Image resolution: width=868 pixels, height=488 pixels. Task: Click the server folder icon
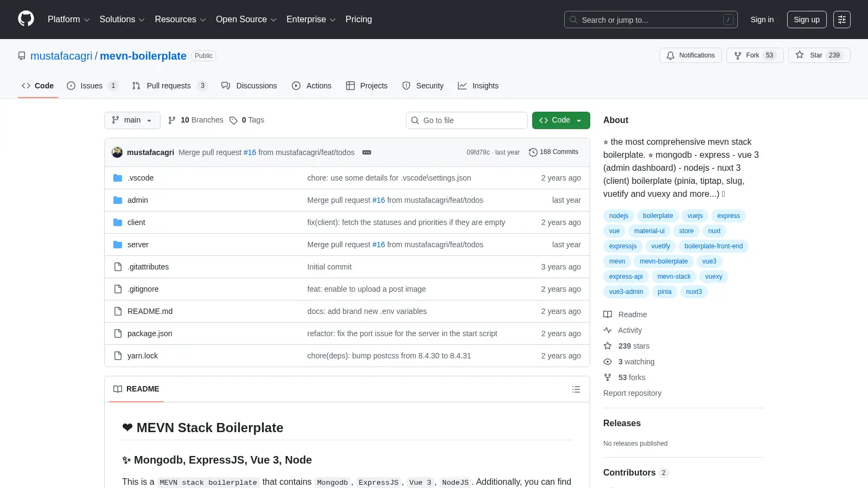118,245
